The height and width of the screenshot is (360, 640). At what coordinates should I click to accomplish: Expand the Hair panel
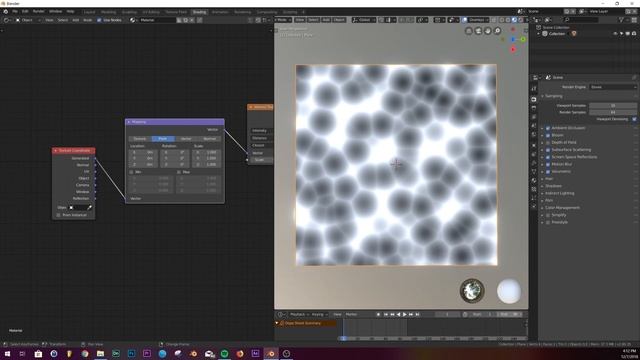(549, 179)
